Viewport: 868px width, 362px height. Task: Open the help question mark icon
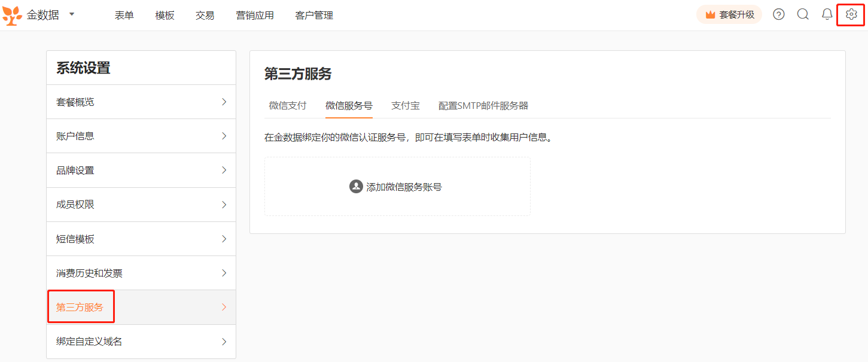coord(779,14)
